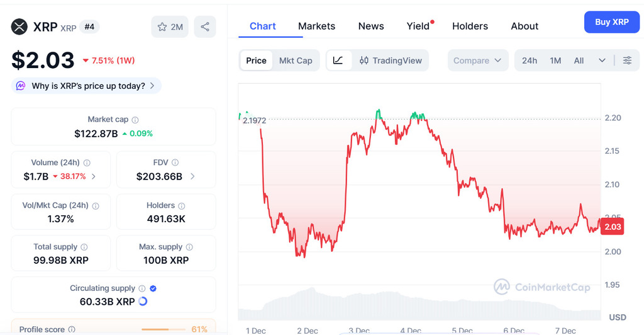The image size is (644, 335).
Task: Open the Markets tab
Action: (316, 26)
